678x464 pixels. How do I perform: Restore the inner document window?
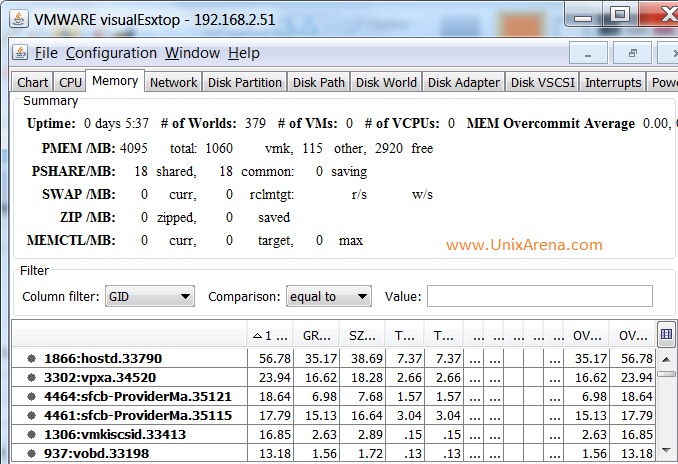[x=633, y=53]
